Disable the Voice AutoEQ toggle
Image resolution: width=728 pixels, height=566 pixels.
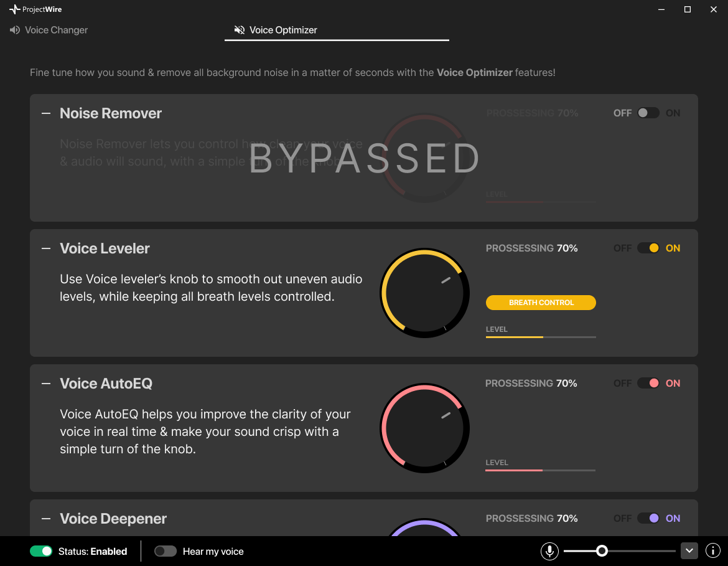tap(648, 384)
